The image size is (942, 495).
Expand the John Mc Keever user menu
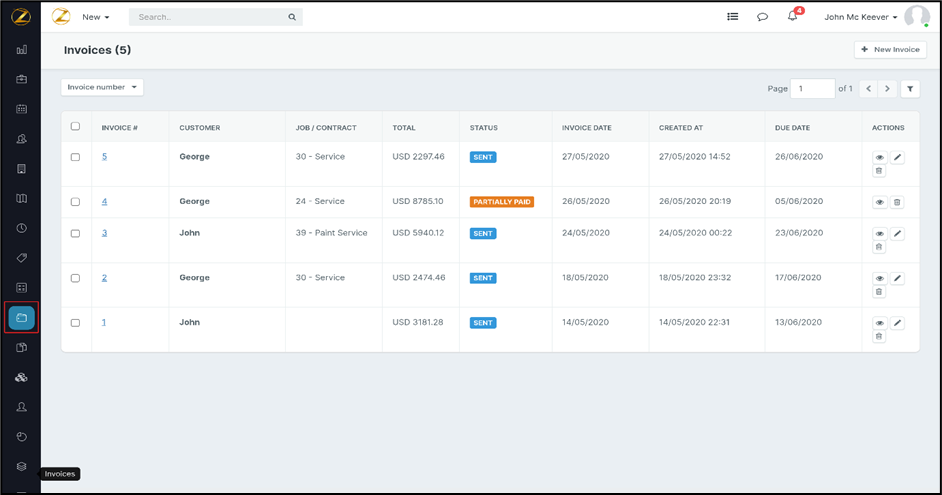click(861, 17)
